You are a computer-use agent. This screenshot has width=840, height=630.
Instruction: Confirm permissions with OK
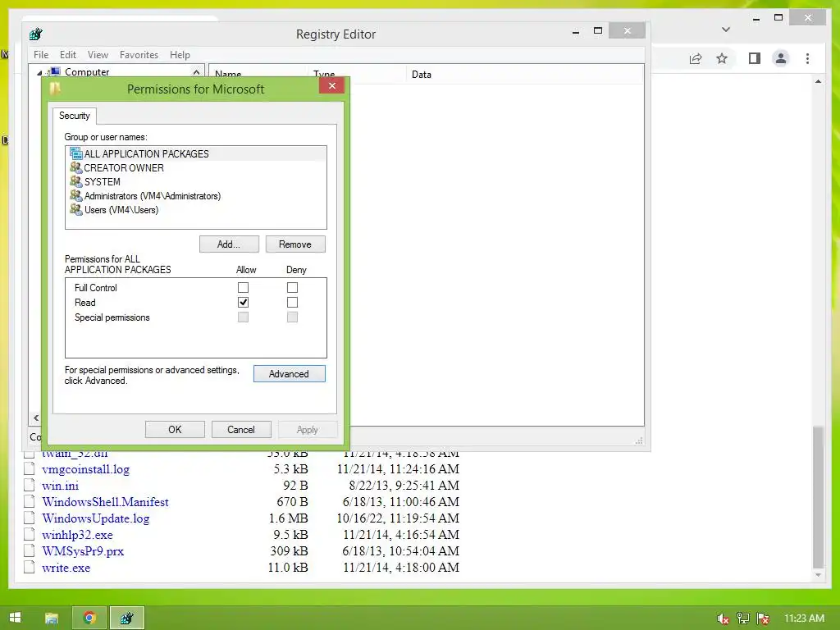pos(175,429)
